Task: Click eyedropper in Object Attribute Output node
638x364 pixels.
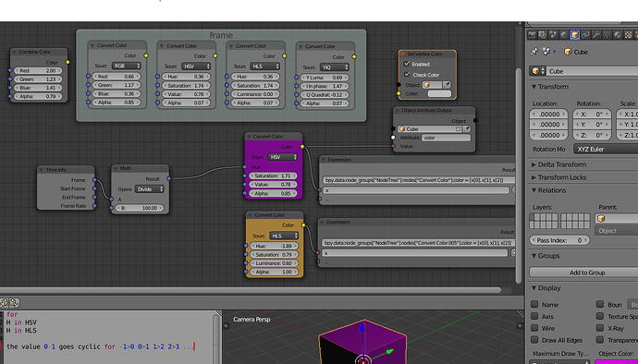Action: (467, 129)
